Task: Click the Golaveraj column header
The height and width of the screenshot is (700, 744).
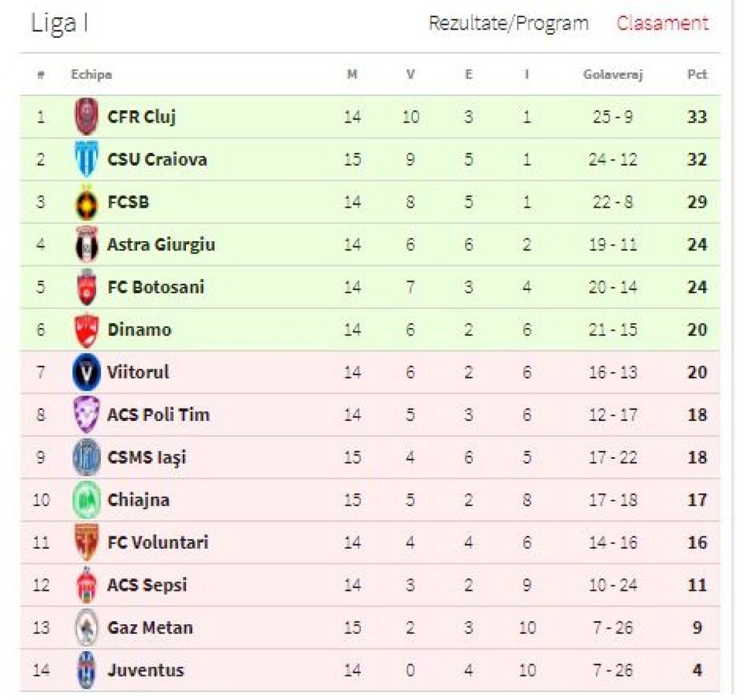Action: point(613,74)
